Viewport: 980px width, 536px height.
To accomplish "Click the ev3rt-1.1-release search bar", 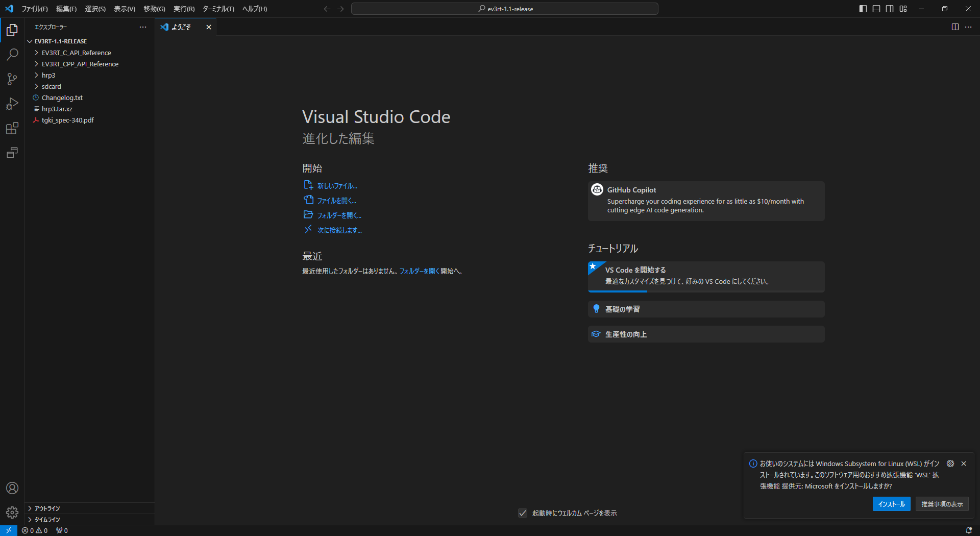I will (x=504, y=9).
